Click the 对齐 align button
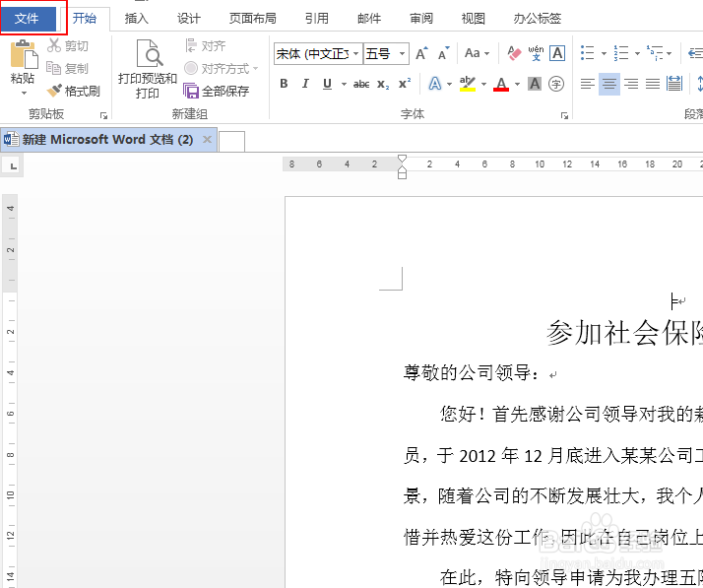The width and height of the screenshot is (703, 588). click(x=205, y=45)
